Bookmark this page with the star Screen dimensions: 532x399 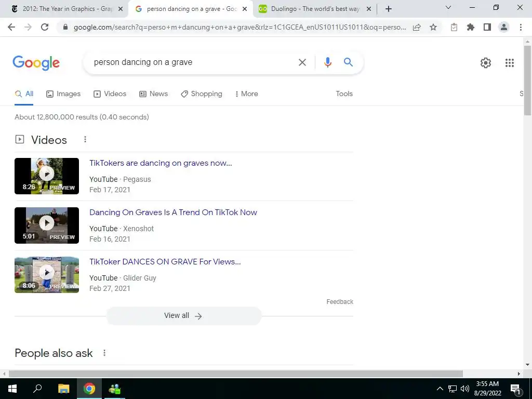point(433,28)
